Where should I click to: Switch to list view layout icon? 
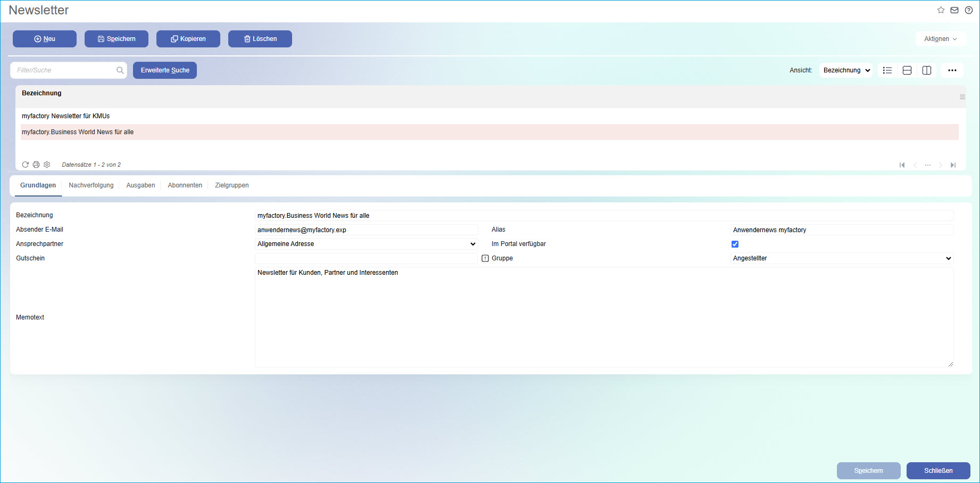[x=887, y=70]
